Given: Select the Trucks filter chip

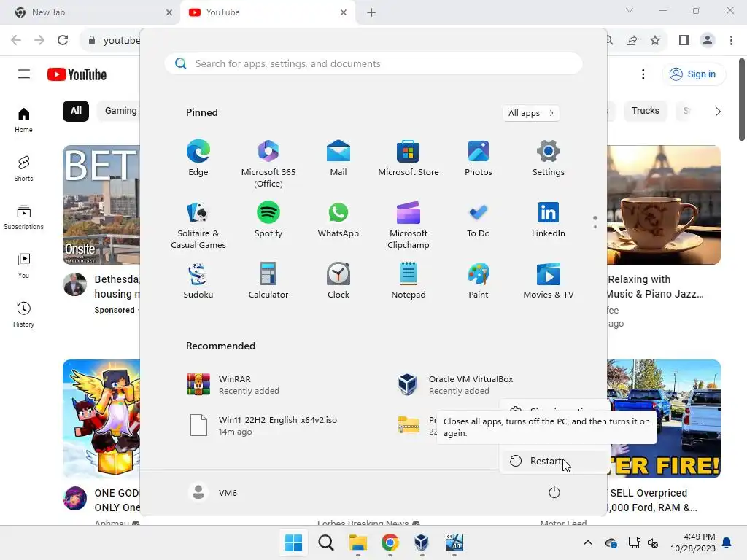Looking at the screenshot, I should [646, 111].
